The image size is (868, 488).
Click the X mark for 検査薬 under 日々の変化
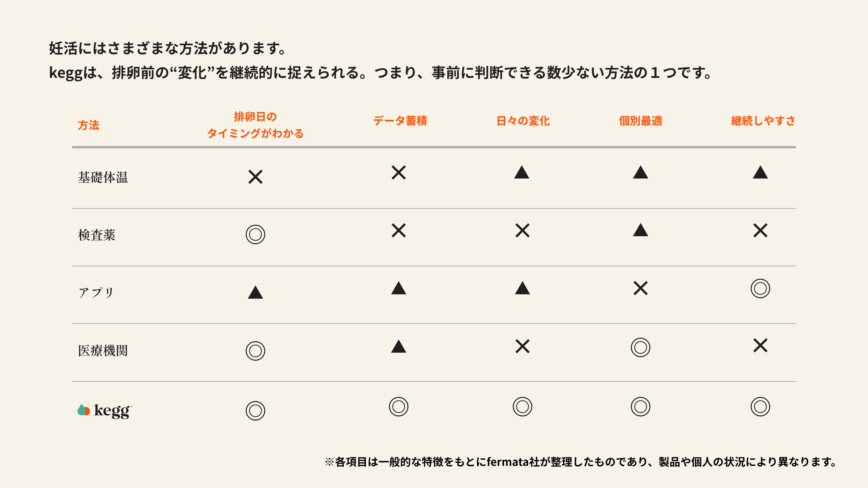522,231
